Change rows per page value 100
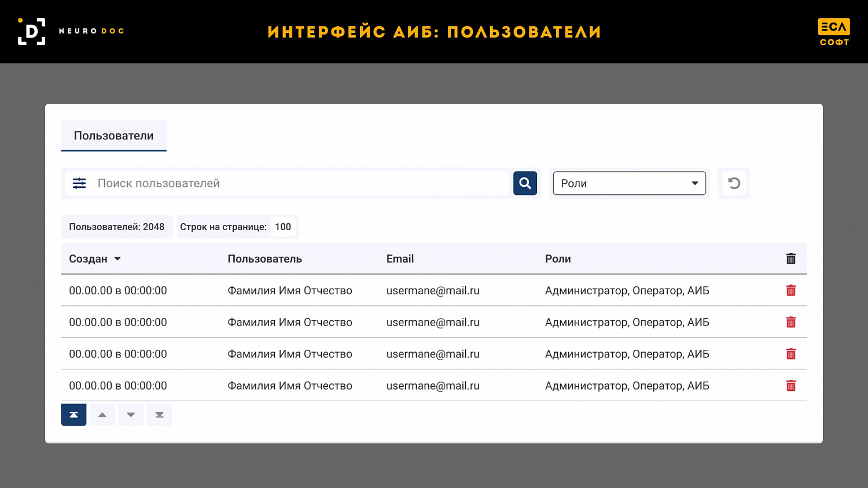The height and width of the screenshot is (488, 868). pyautogui.click(x=283, y=227)
